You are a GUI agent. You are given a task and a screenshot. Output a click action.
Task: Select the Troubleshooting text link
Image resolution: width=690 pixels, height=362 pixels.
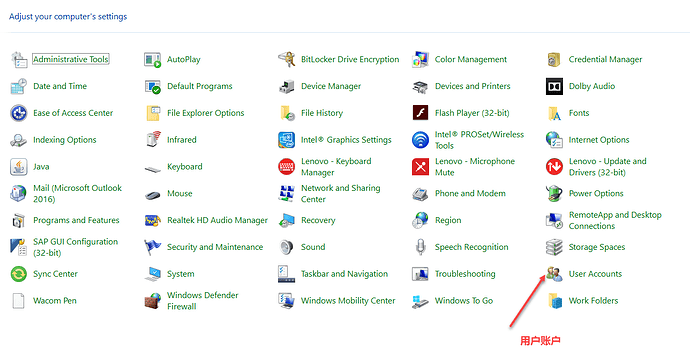pos(465,274)
